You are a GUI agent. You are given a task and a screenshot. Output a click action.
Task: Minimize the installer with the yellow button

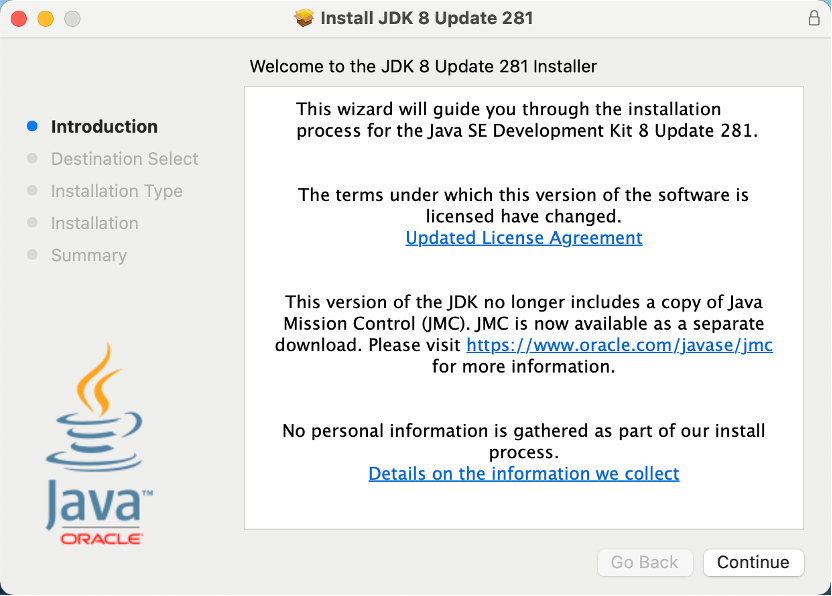pyautogui.click(x=45, y=19)
